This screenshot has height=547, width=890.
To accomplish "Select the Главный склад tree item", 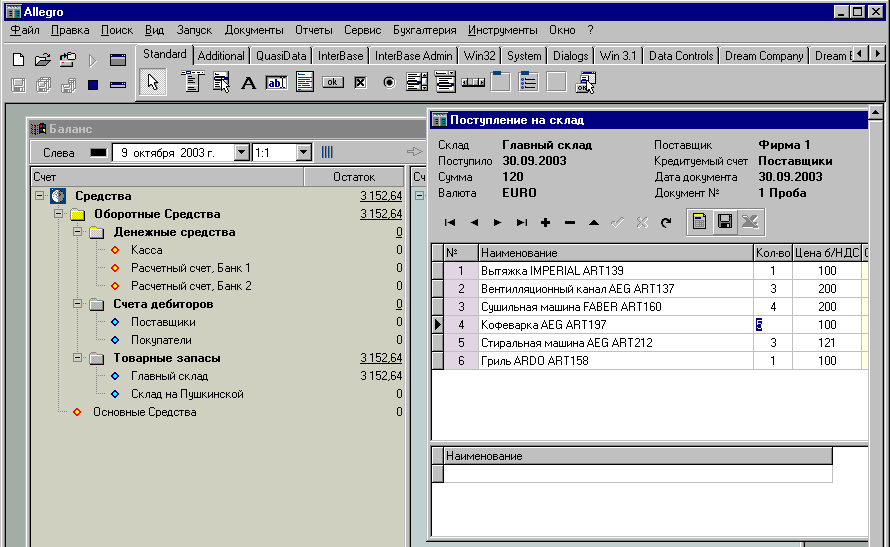I will tap(169, 376).
